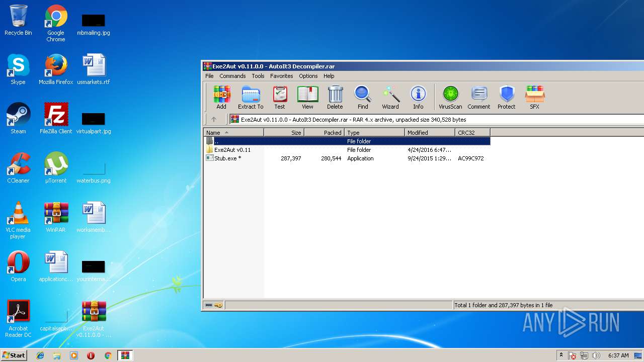Open WinRAR desktop shortcut
This screenshot has height=362, width=644.
tap(56, 217)
